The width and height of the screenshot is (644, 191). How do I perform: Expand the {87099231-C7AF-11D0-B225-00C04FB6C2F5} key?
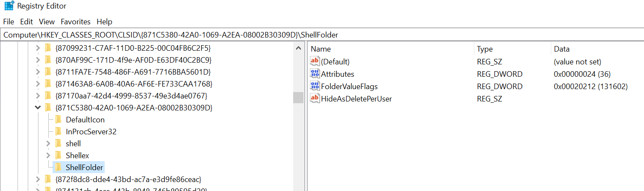[38, 48]
